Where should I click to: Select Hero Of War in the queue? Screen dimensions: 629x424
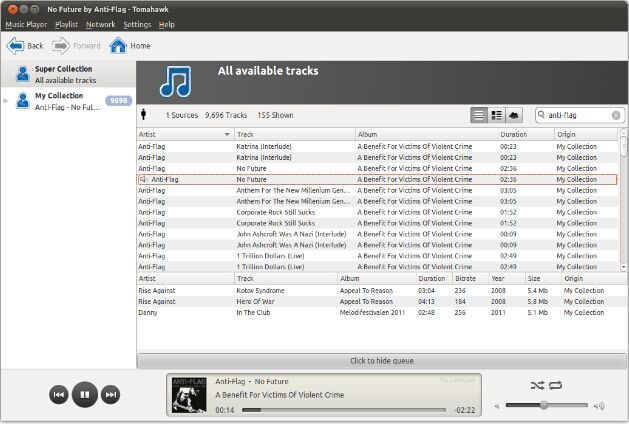381,301
